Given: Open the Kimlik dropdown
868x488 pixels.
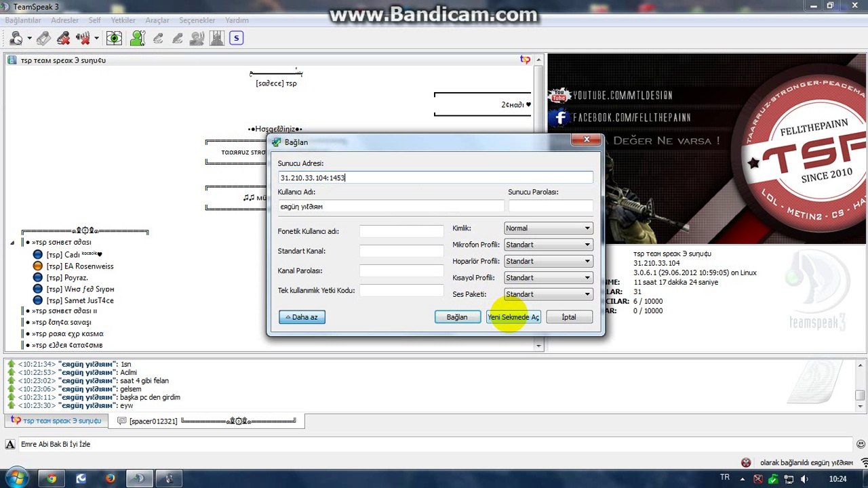Looking at the screenshot, I should click(x=549, y=228).
